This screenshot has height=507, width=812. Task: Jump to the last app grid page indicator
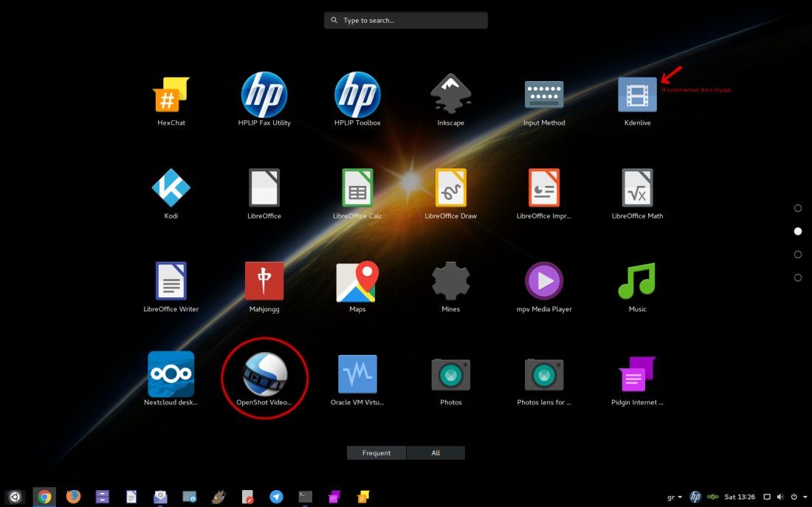coord(797,277)
